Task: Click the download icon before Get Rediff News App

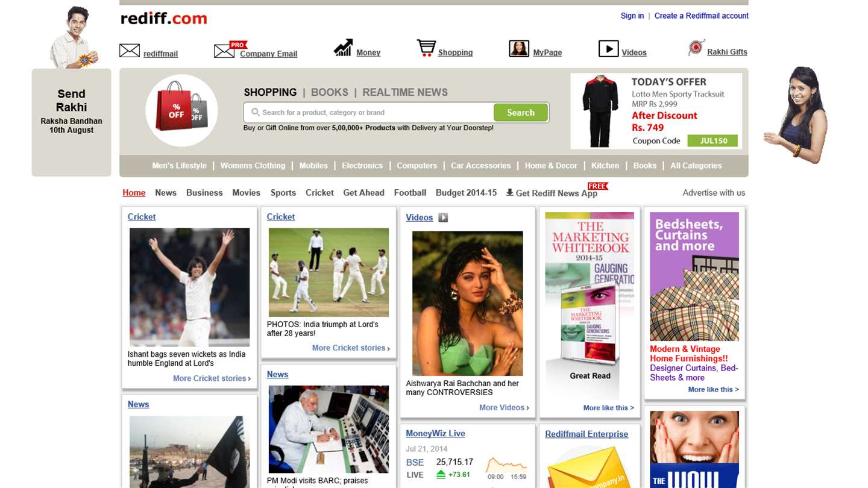Action: tap(509, 193)
